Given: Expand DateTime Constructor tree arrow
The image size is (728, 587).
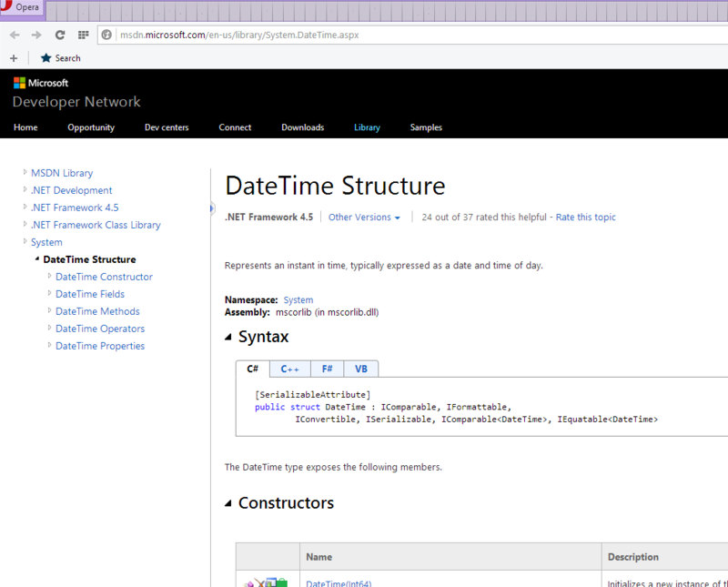Looking at the screenshot, I should [x=50, y=276].
